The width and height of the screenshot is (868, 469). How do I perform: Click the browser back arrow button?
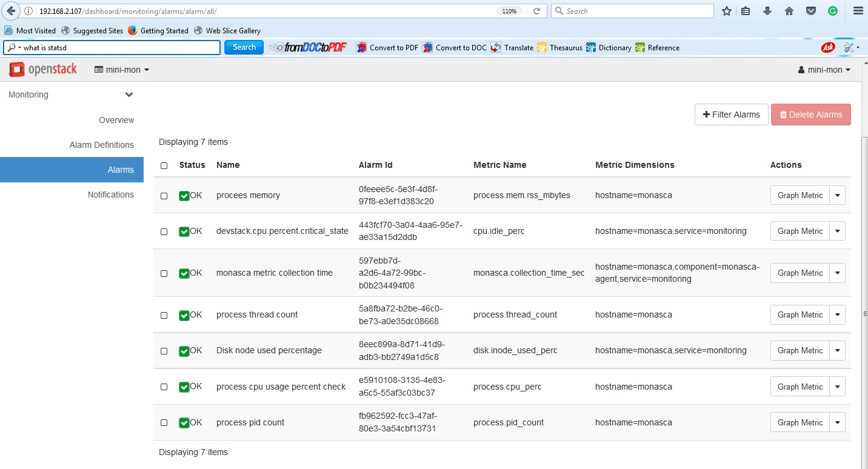pyautogui.click(x=12, y=11)
